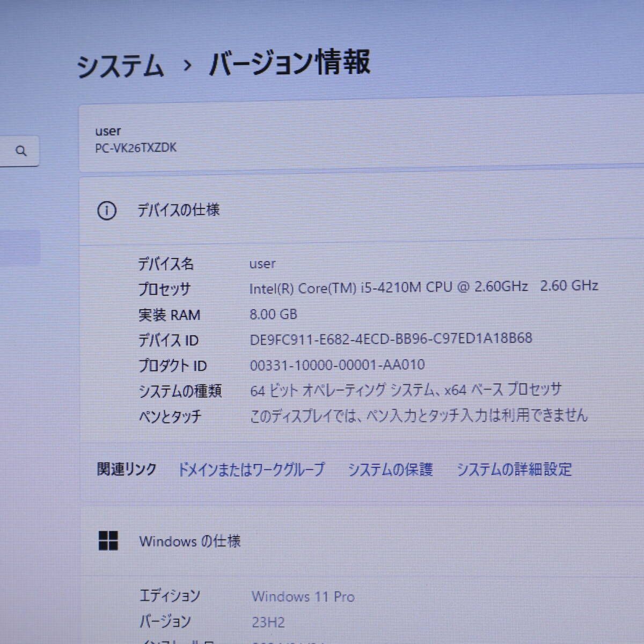This screenshot has width=644, height=644.
Task: Click the 実装 RAM label
Action: click(169, 315)
